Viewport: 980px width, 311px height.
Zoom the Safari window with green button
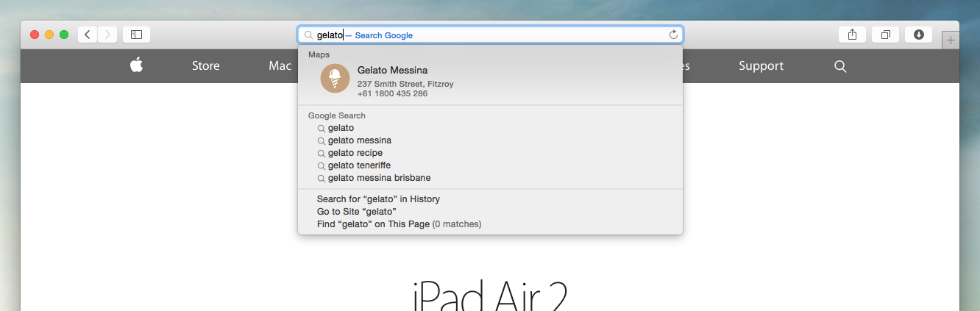pos(64,35)
